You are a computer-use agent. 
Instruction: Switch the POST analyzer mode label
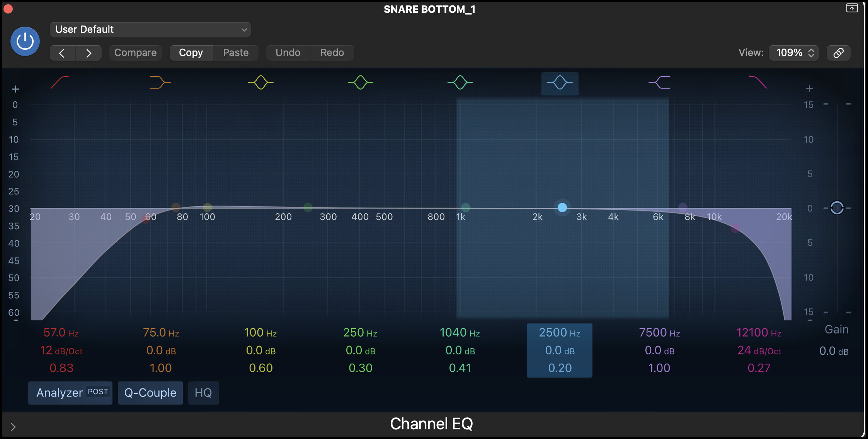coord(98,391)
